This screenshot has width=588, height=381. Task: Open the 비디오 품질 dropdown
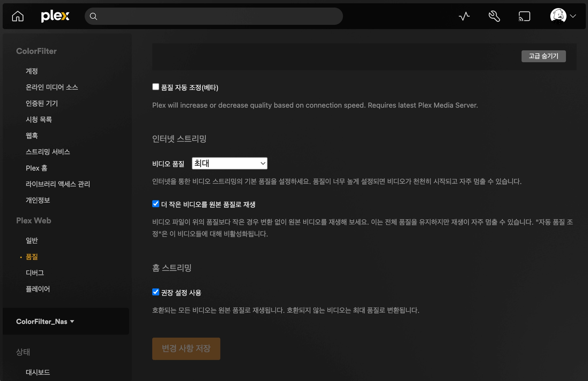pos(229,163)
